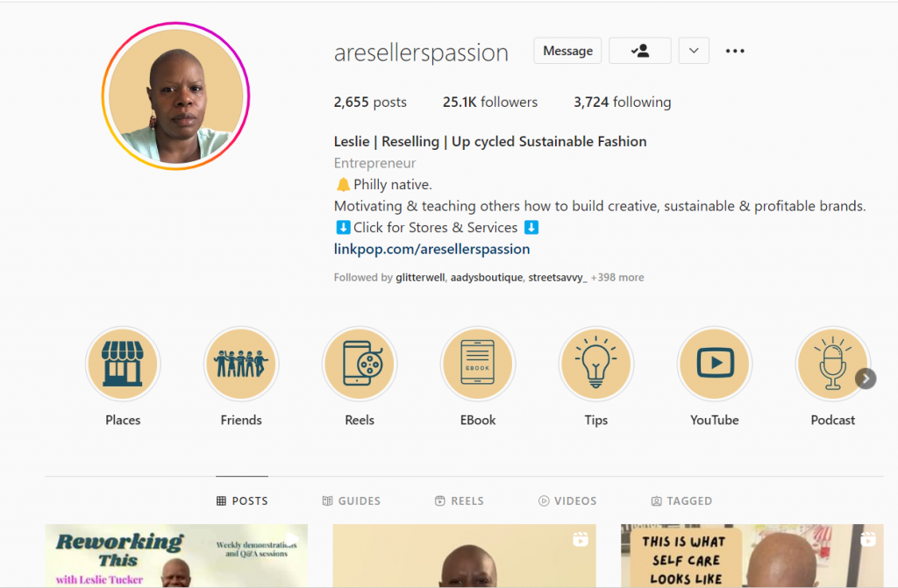Open the Places story highlight

[123, 365]
